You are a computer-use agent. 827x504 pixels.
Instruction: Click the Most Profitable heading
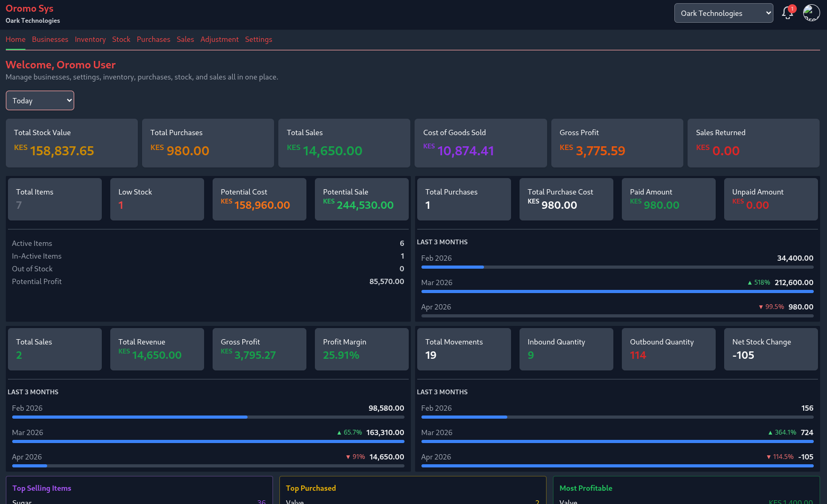[x=586, y=488]
